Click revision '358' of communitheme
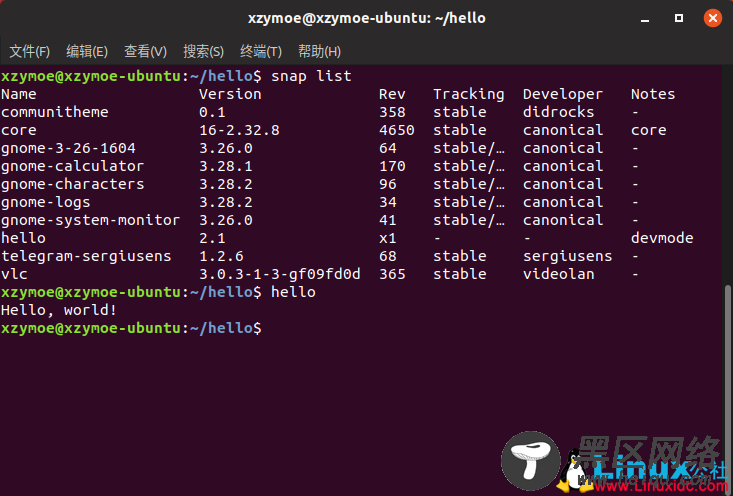The height and width of the screenshot is (496, 733). [392, 112]
